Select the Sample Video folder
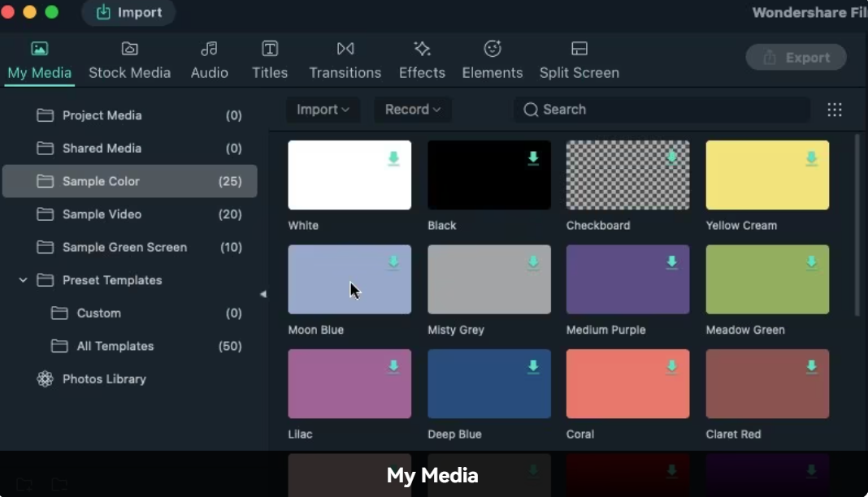 (x=102, y=214)
